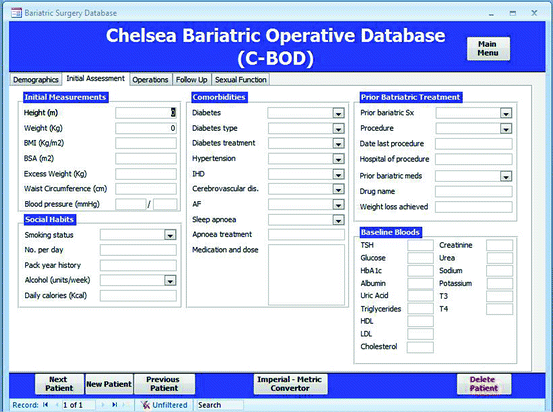Open the Diabetes type dropdown
This screenshot has height=412, width=553.
click(338, 128)
